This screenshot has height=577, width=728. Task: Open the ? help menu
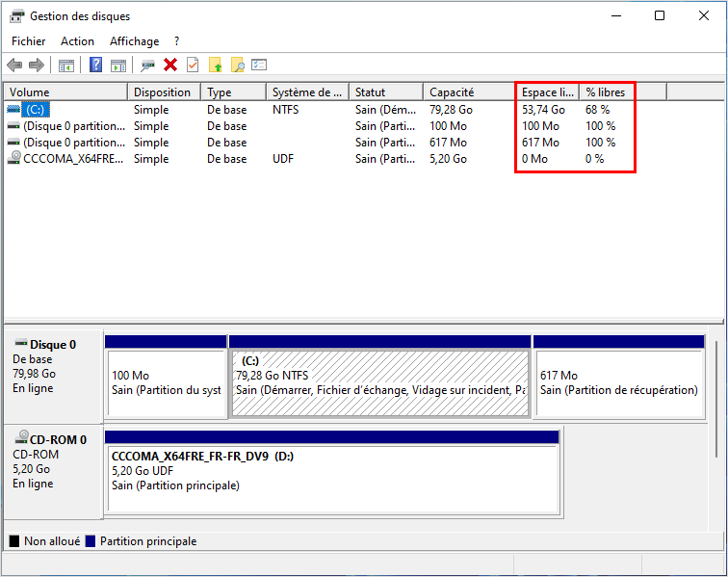(176, 41)
